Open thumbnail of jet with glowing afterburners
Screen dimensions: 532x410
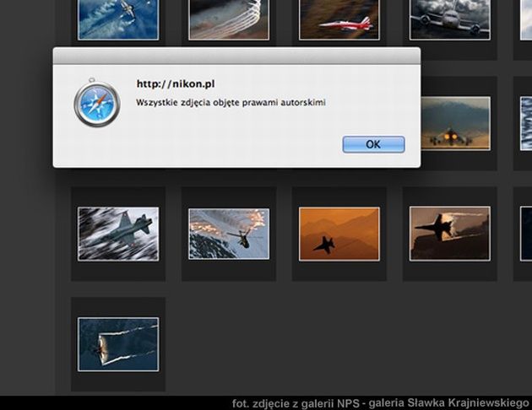click(456, 123)
